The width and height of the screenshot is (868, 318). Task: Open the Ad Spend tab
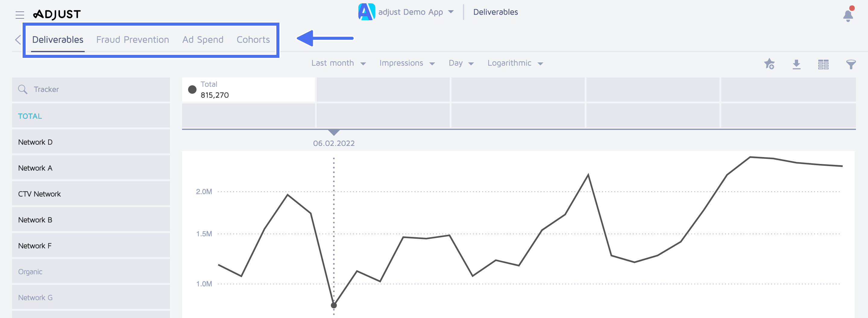click(x=203, y=40)
